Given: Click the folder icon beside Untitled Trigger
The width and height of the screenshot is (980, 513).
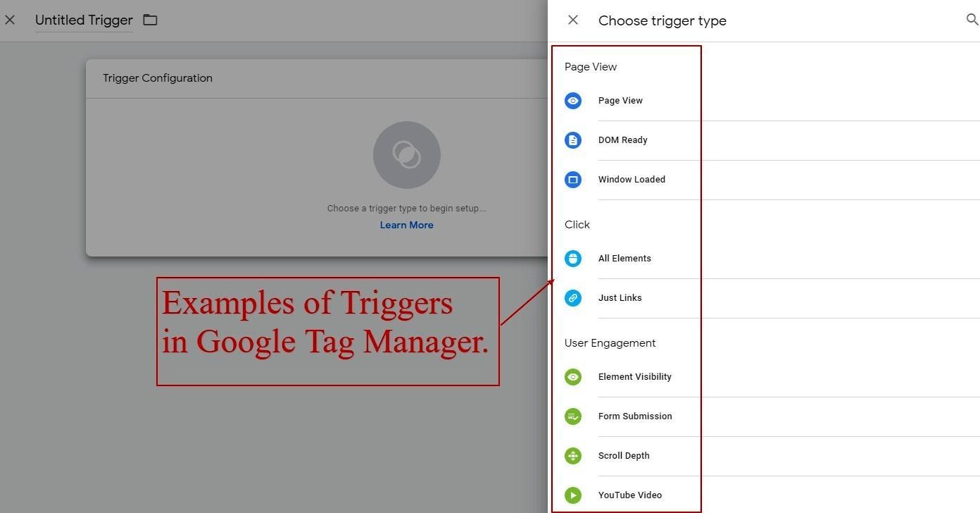Looking at the screenshot, I should 149,20.
